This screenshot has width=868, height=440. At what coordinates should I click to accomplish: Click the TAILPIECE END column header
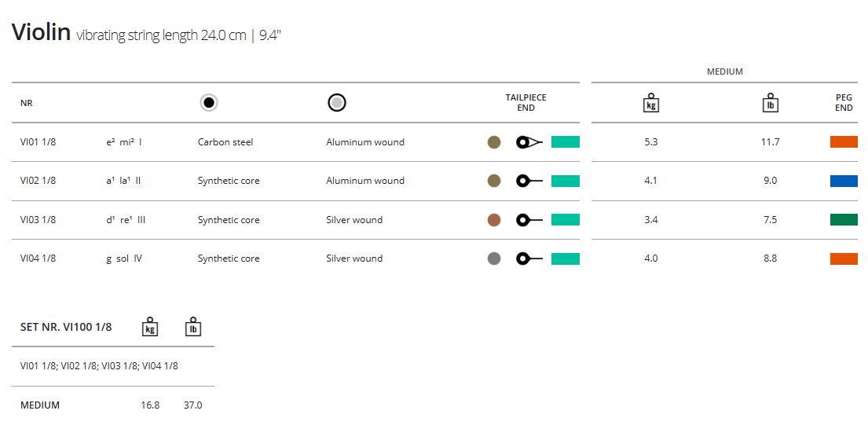526,103
